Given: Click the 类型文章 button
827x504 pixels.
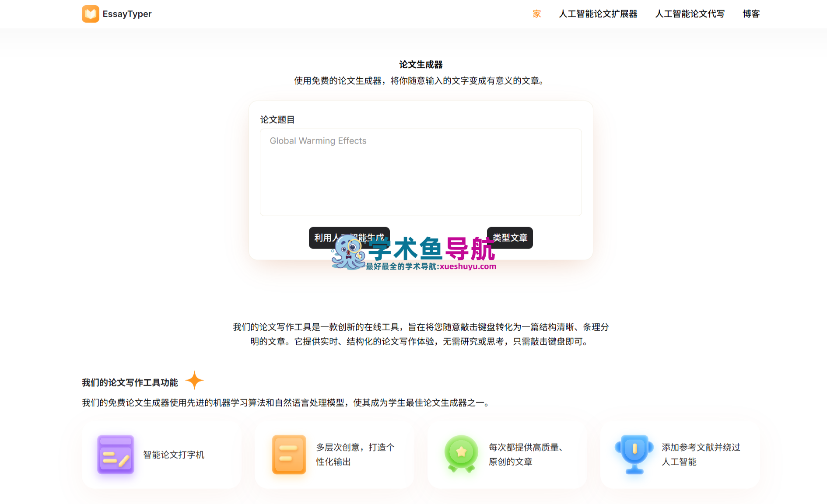Looking at the screenshot, I should click(510, 238).
